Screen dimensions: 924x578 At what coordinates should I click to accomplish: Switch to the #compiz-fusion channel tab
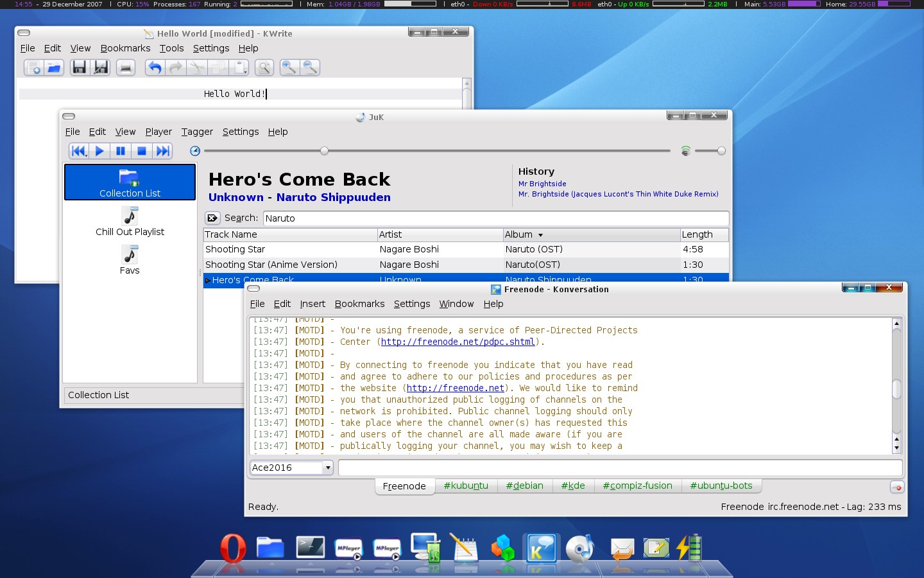pyautogui.click(x=637, y=486)
